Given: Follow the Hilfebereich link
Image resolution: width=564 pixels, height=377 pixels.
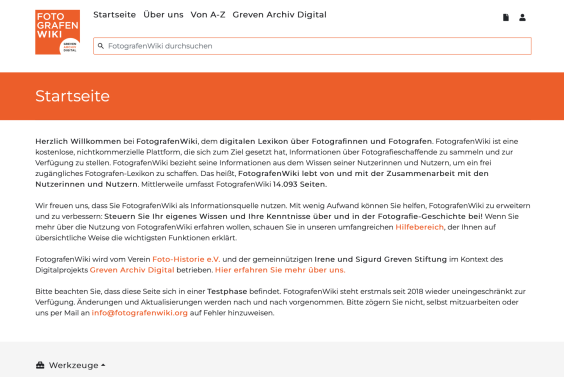Looking at the screenshot, I should (x=419, y=227).
